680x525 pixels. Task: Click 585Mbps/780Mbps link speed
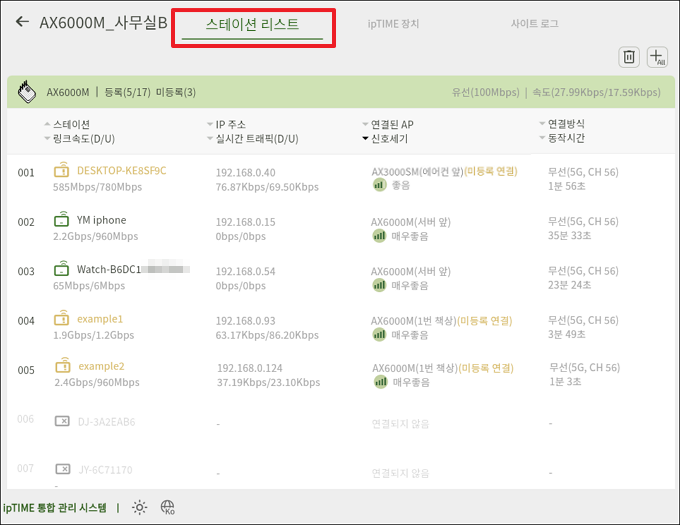pyautogui.click(x=97, y=187)
